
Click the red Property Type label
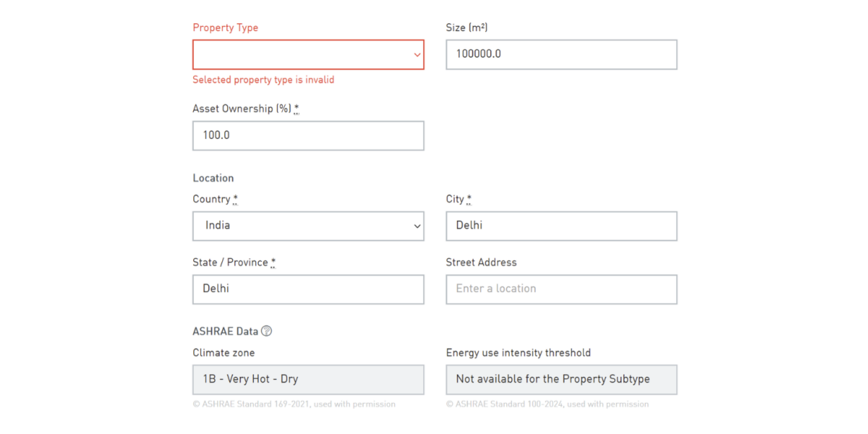225,27
